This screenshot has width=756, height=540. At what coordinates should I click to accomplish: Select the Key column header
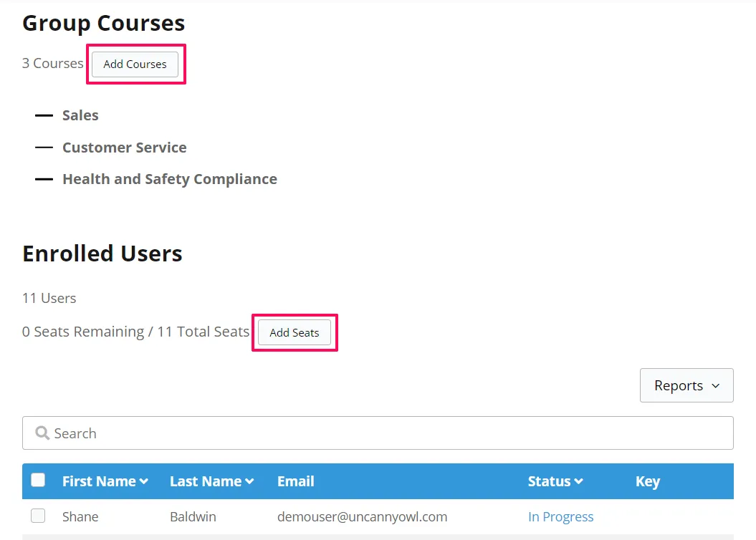coord(647,481)
